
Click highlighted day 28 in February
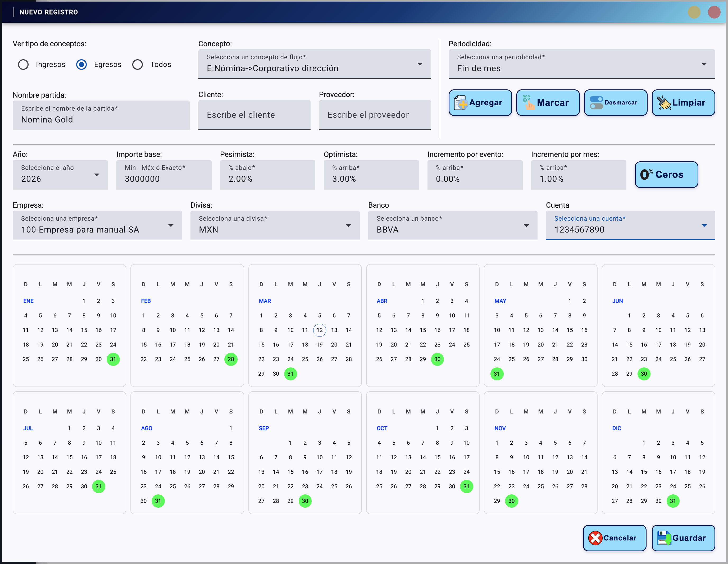click(x=231, y=359)
